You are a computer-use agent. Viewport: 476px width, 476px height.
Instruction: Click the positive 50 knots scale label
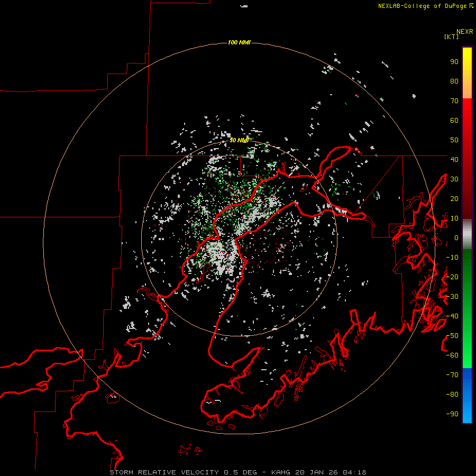coord(454,140)
